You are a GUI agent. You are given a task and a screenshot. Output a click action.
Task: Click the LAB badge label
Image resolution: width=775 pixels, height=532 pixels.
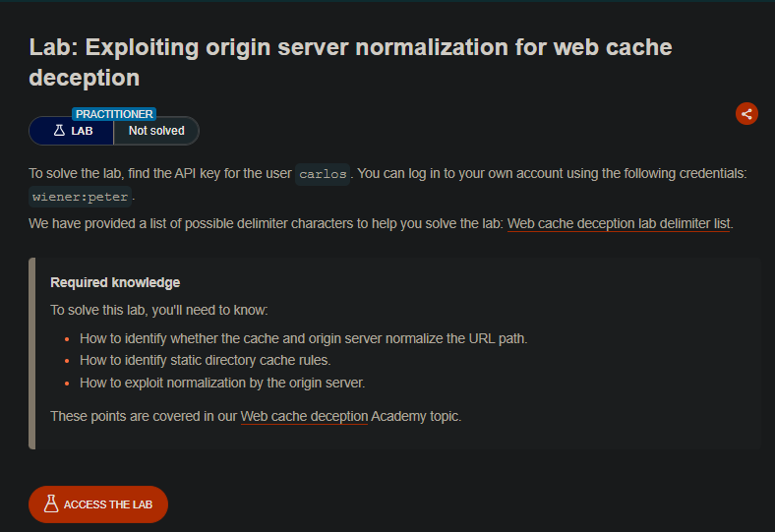click(82, 131)
